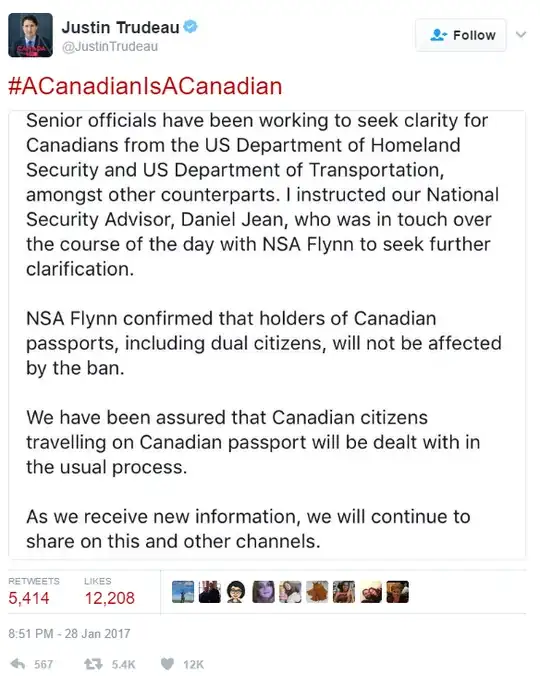The width and height of the screenshot is (540, 688).
Task: Like the tweet with heart icon
Action: [x=167, y=664]
